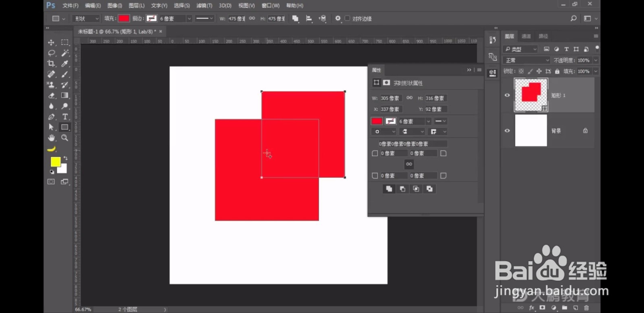The image size is (644, 313).
Task: Switch to the 通道 tab
Action: coord(526,36)
